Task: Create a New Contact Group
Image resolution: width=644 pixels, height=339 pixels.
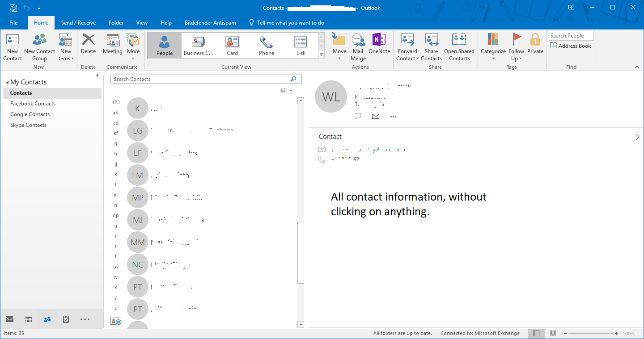Action: (39, 47)
